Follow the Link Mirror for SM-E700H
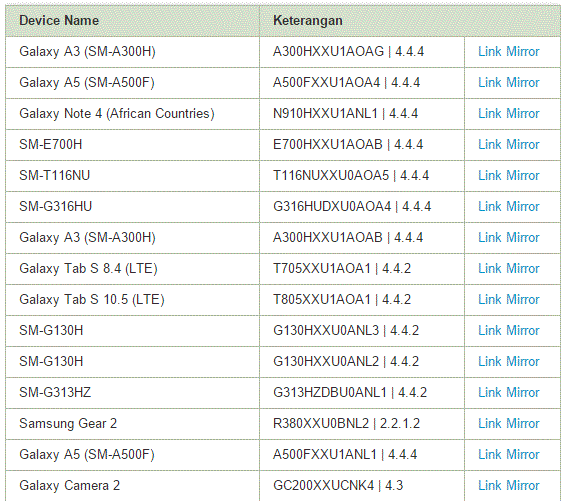This screenshot has width=561, height=501. [x=508, y=145]
